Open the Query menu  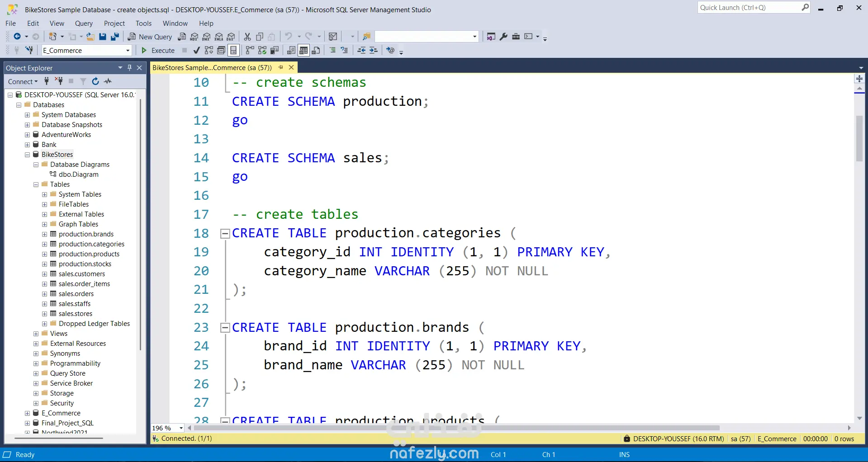coord(84,24)
